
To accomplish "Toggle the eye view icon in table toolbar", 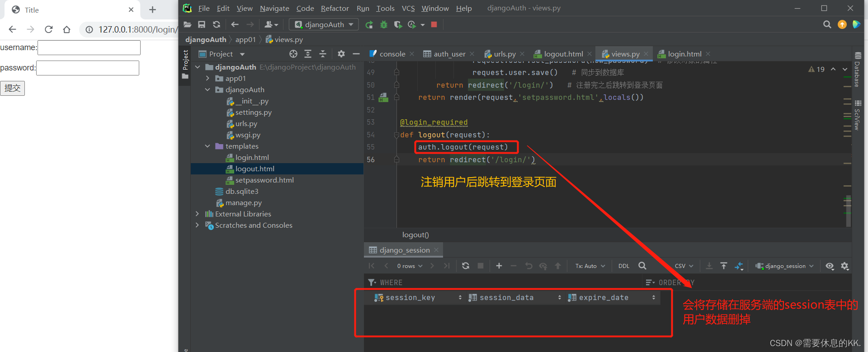I will tap(830, 266).
